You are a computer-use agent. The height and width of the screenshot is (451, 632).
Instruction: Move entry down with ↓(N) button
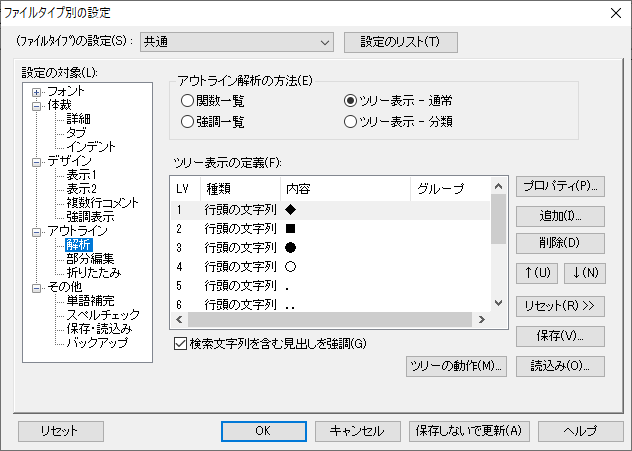coord(585,273)
